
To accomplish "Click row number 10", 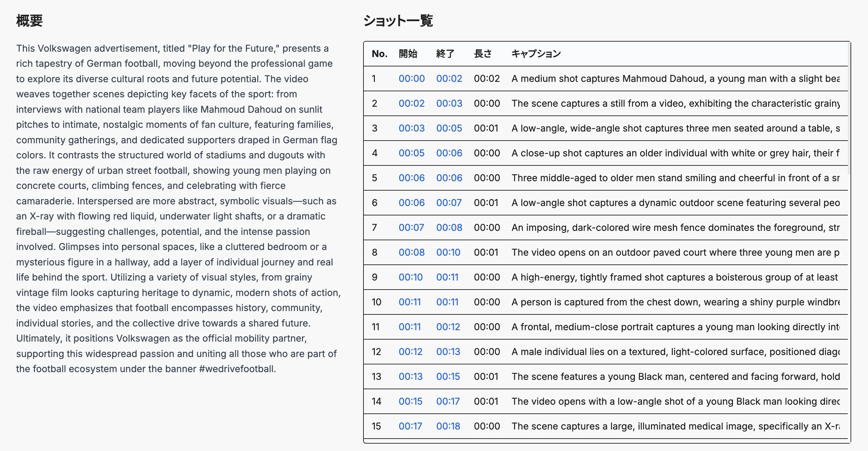I will coord(376,302).
